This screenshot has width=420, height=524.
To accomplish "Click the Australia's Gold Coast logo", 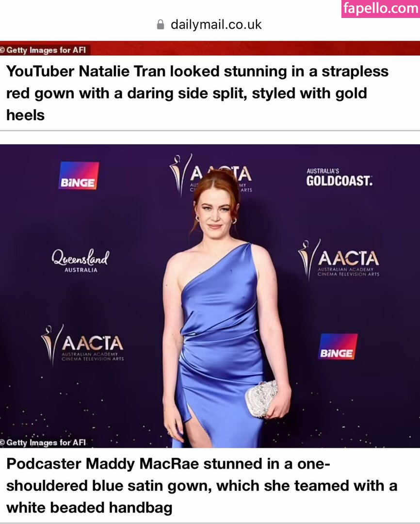I will [339, 178].
